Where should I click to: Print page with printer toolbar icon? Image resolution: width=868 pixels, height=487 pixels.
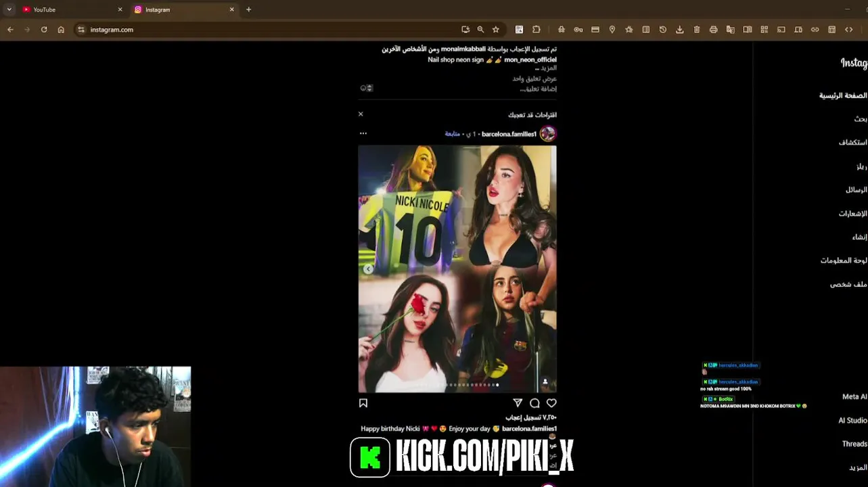[714, 30]
